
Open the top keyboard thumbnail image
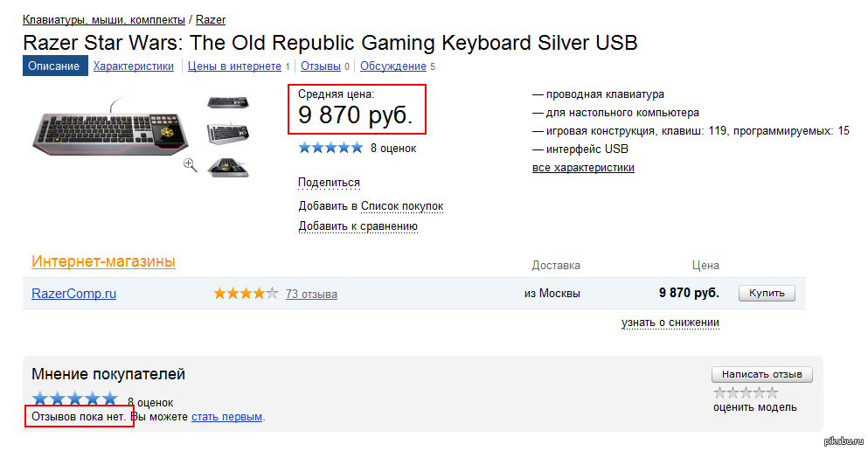[228, 102]
